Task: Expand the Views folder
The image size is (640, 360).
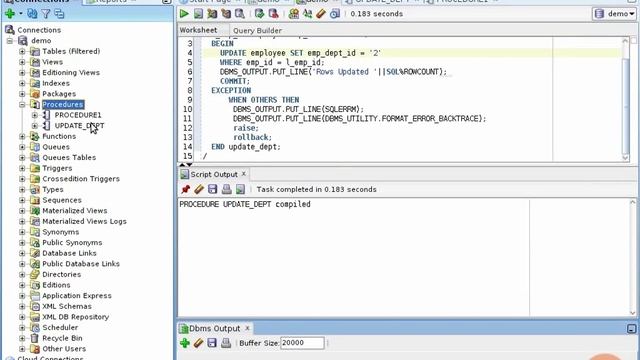Action: (x=22, y=62)
